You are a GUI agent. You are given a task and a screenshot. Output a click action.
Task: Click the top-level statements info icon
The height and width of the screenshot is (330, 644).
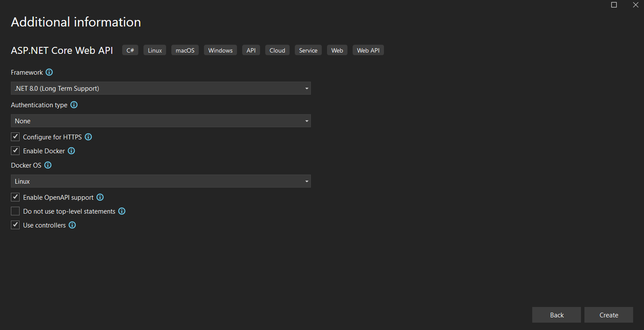click(x=122, y=211)
